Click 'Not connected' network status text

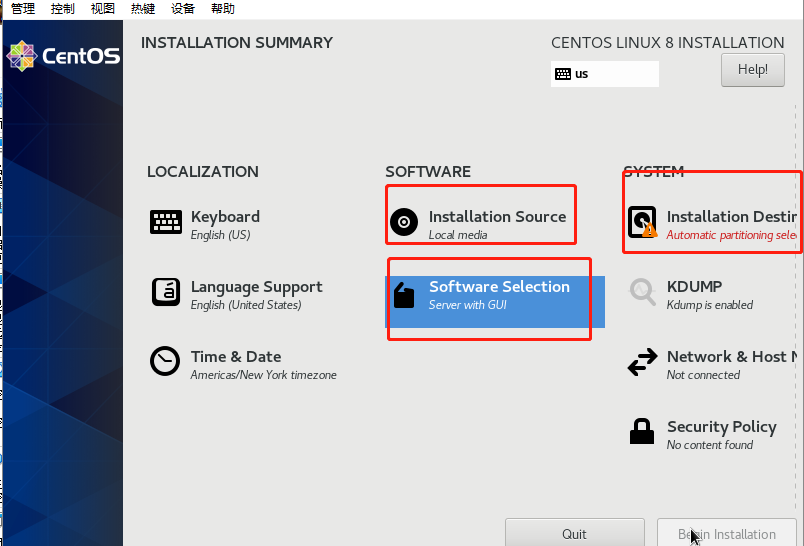703,375
